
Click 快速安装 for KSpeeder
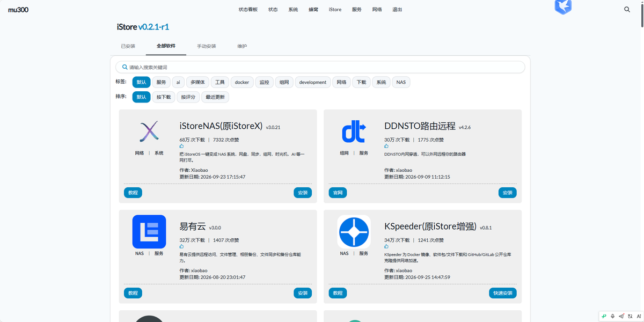point(503,293)
